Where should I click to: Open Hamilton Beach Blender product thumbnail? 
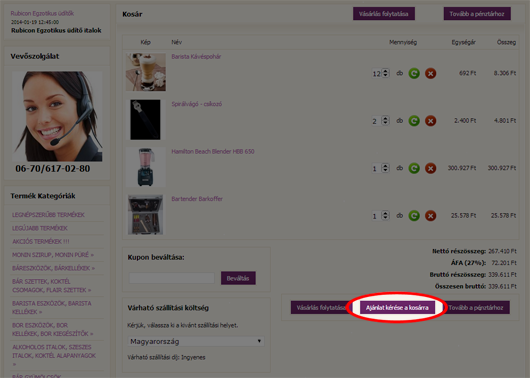click(x=146, y=167)
